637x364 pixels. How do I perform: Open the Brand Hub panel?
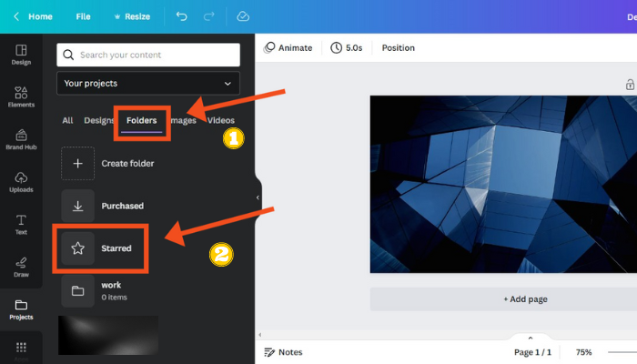21,140
